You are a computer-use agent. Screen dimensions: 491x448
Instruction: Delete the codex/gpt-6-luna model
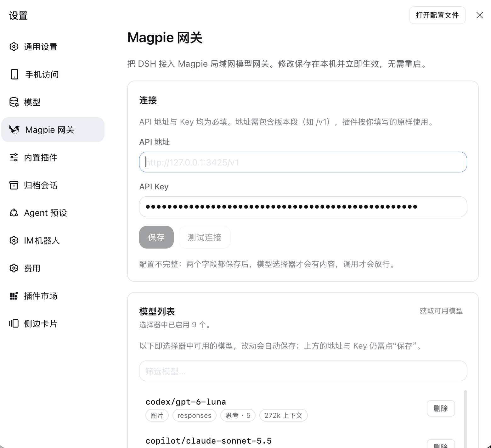click(441, 408)
